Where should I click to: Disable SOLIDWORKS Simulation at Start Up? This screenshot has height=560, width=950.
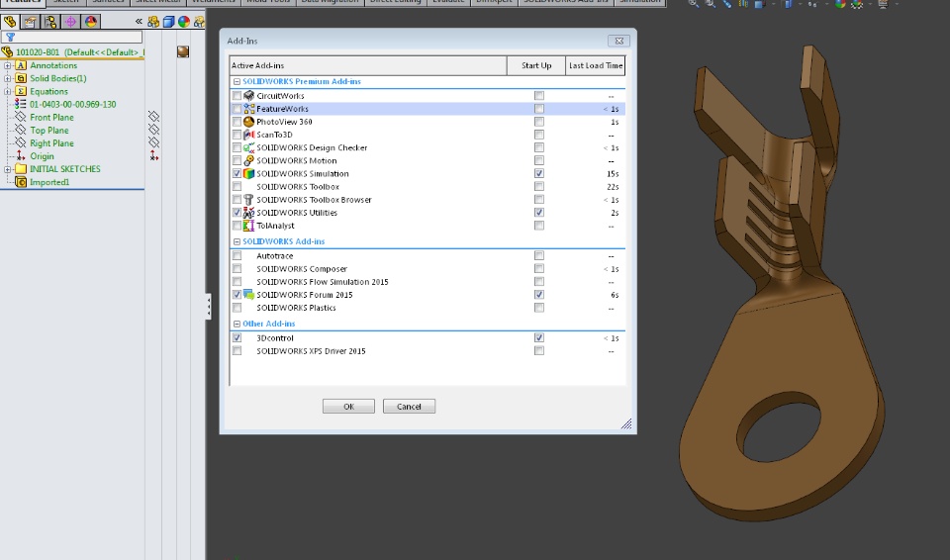[x=539, y=173]
